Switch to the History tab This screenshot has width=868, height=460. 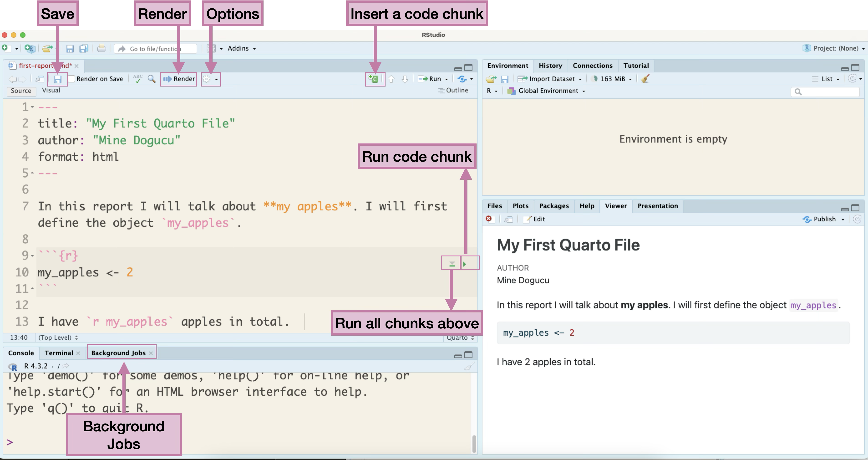pyautogui.click(x=550, y=65)
